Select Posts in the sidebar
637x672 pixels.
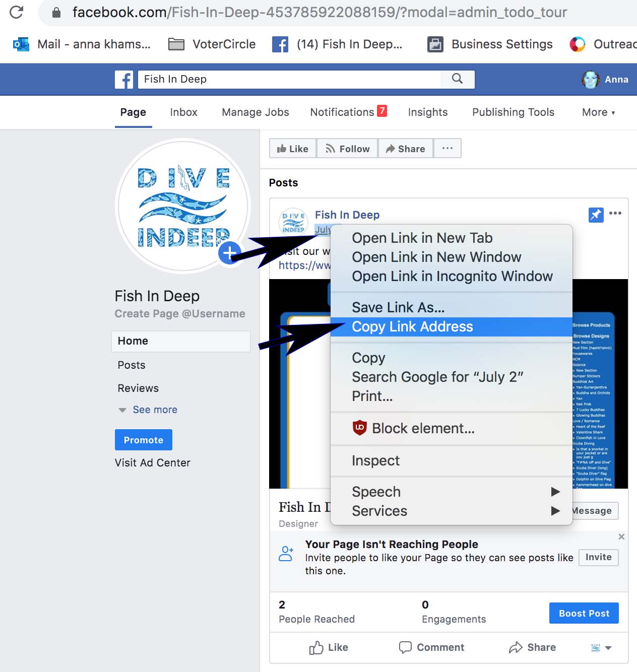click(x=132, y=365)
